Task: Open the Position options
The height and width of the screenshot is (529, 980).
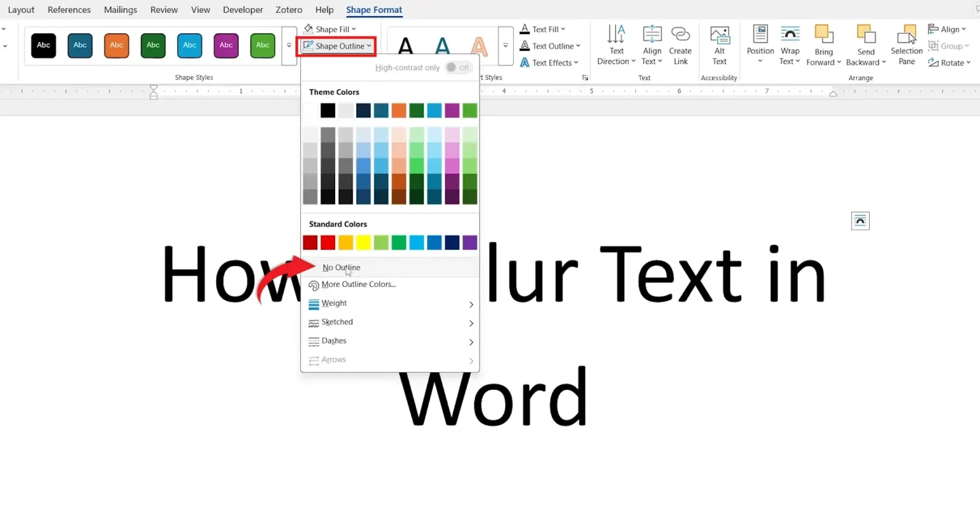Action: pos(760,45)
